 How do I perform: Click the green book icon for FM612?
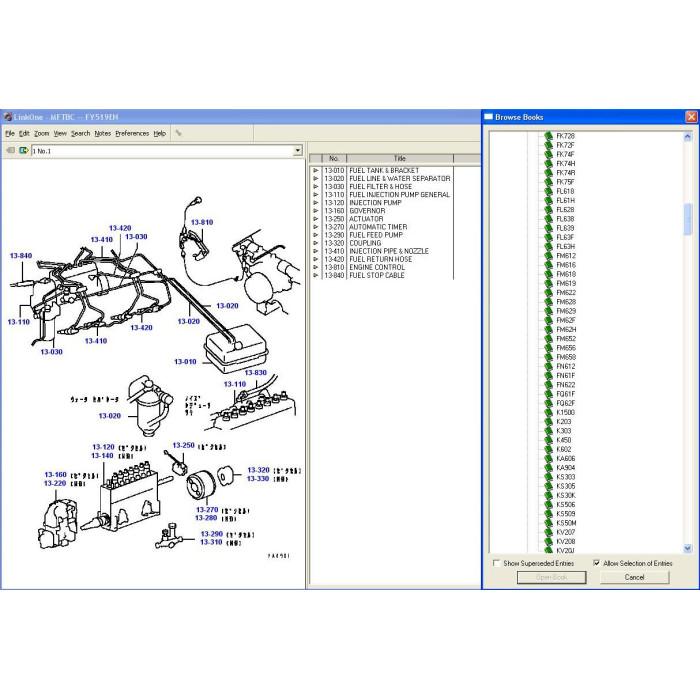[x=549, y=256]
